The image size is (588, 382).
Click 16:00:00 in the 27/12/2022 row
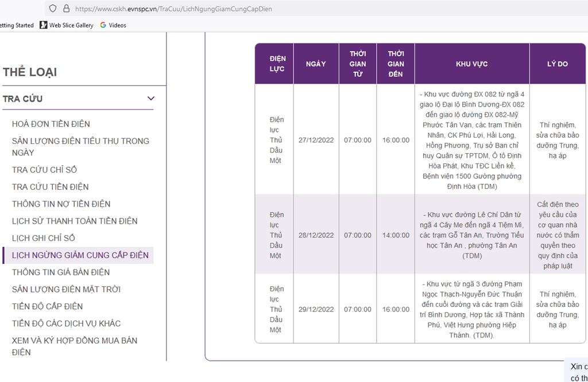tap(396, 140)
